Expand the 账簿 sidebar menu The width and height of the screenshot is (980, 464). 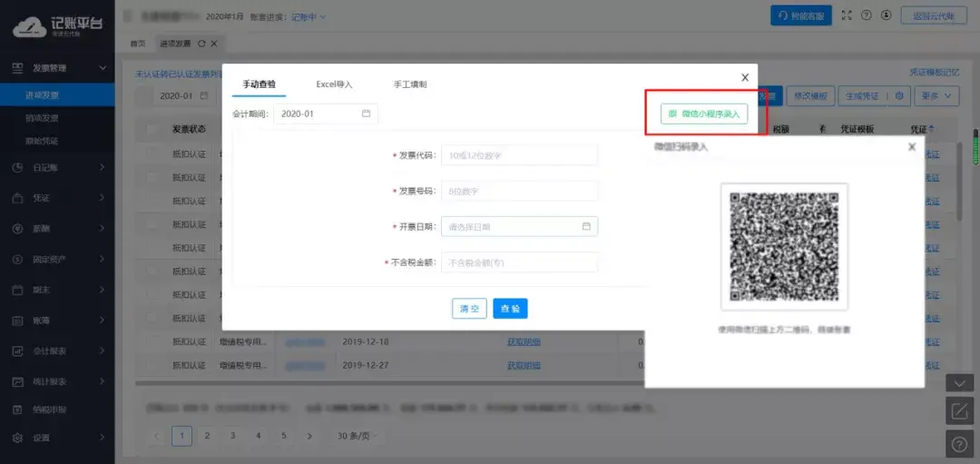point(57,321)
